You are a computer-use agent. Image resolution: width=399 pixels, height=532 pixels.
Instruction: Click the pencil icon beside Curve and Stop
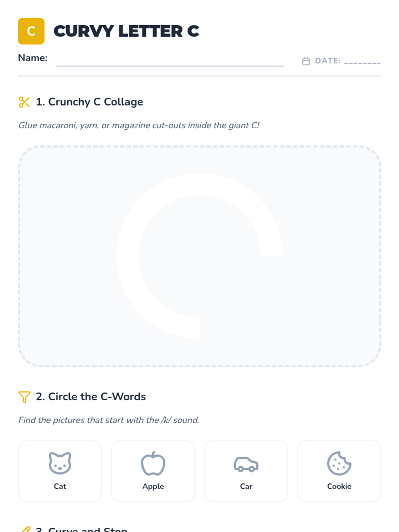(25, 529)
